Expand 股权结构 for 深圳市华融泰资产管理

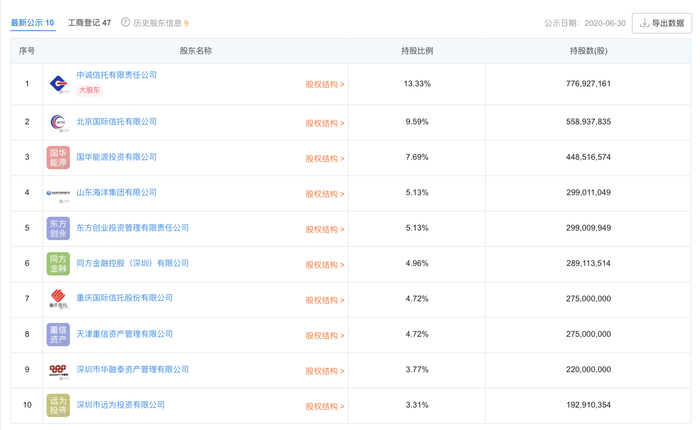[325, 371]
